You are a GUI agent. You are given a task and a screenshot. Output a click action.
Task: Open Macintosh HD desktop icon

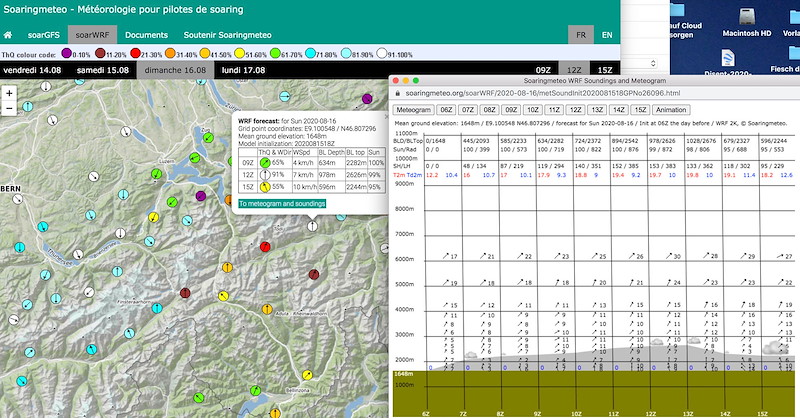(x=747, y=21)
